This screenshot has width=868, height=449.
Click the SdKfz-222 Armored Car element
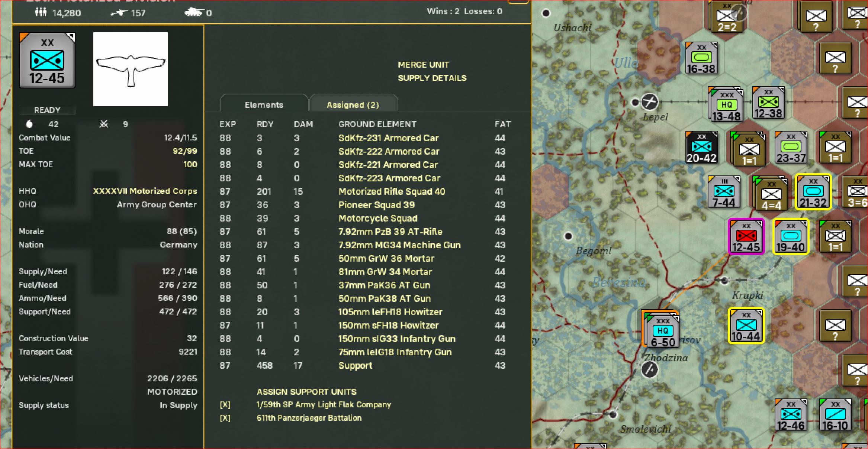pos(389,151)
